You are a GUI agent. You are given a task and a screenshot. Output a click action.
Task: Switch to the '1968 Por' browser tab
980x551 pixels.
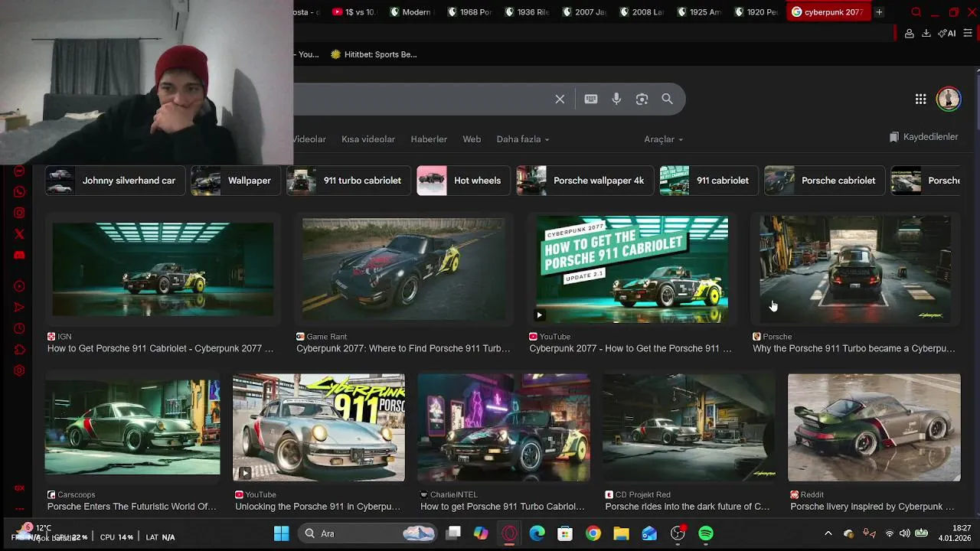point(469,12)
